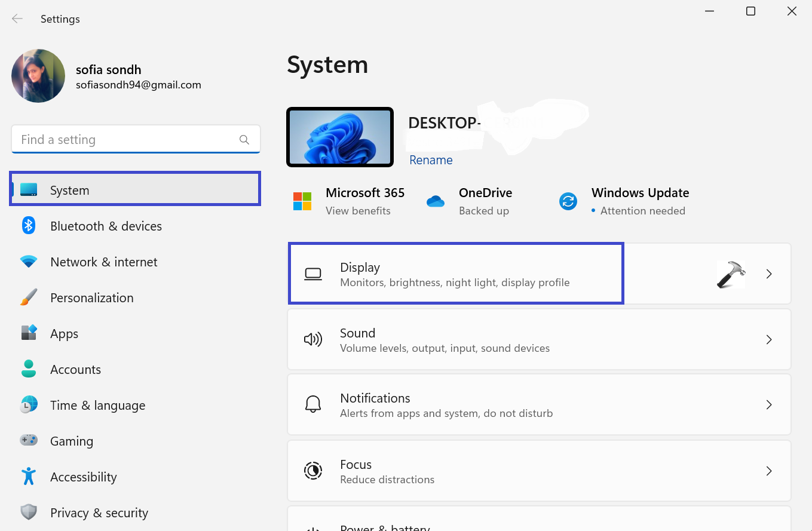Click the Find a setting search box
The width and height of the screenshot is (812, 531).
pyautogui.click(x=125, y=140)
